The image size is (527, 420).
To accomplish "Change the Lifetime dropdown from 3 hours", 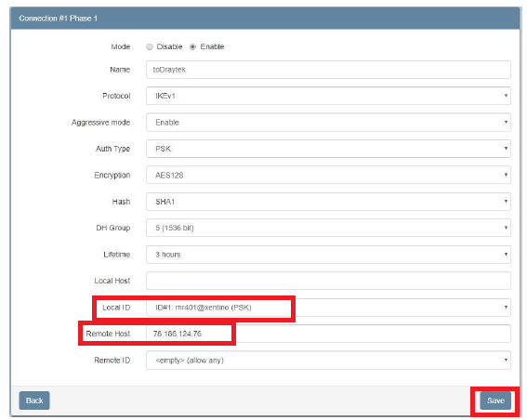I will coord(328,255).
